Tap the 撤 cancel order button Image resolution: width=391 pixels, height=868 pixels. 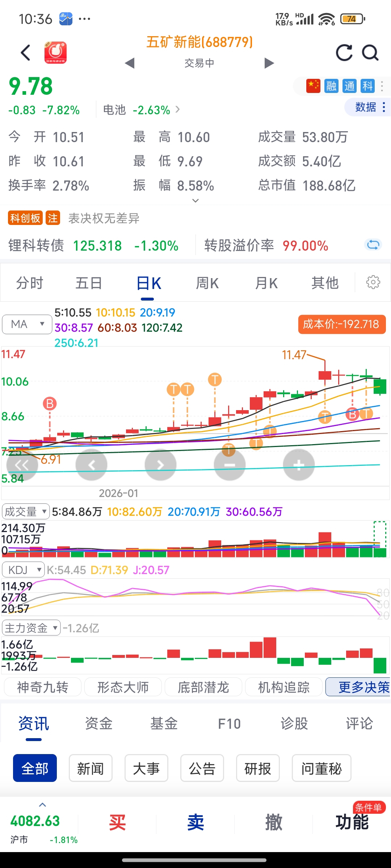274,823
